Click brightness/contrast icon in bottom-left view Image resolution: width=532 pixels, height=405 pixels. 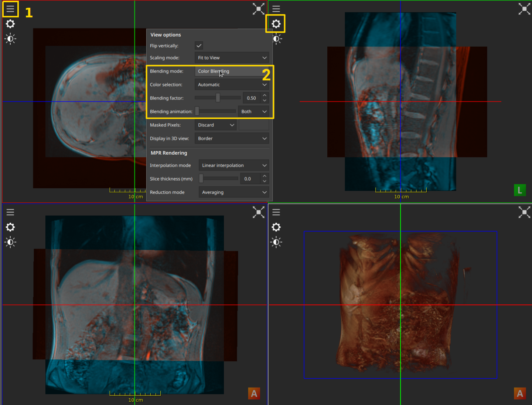tap(10, 242)
